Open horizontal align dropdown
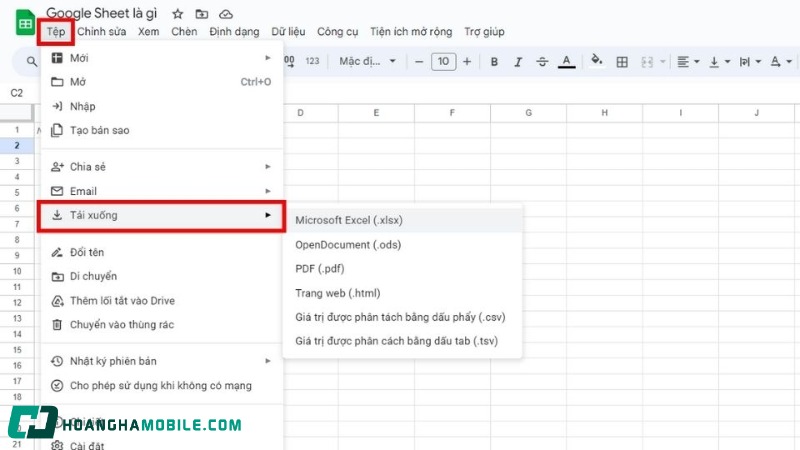 pyautogui.click(x=687, y=62)
